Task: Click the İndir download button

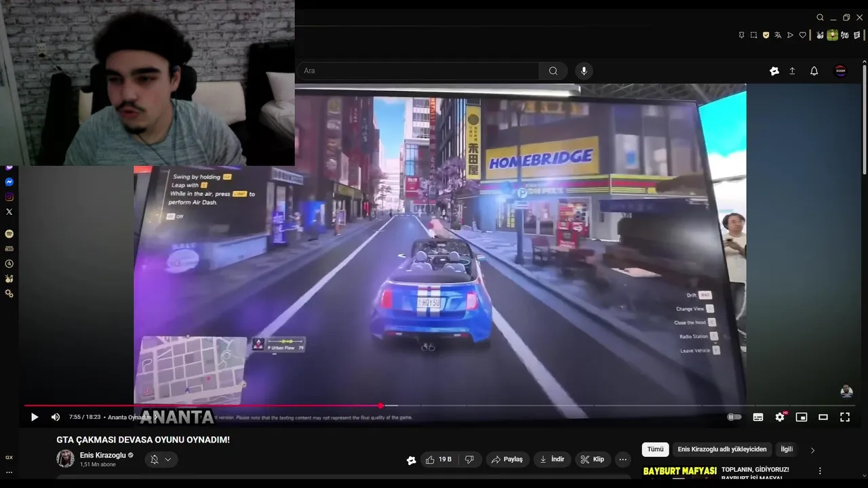Action: [551, 460]
